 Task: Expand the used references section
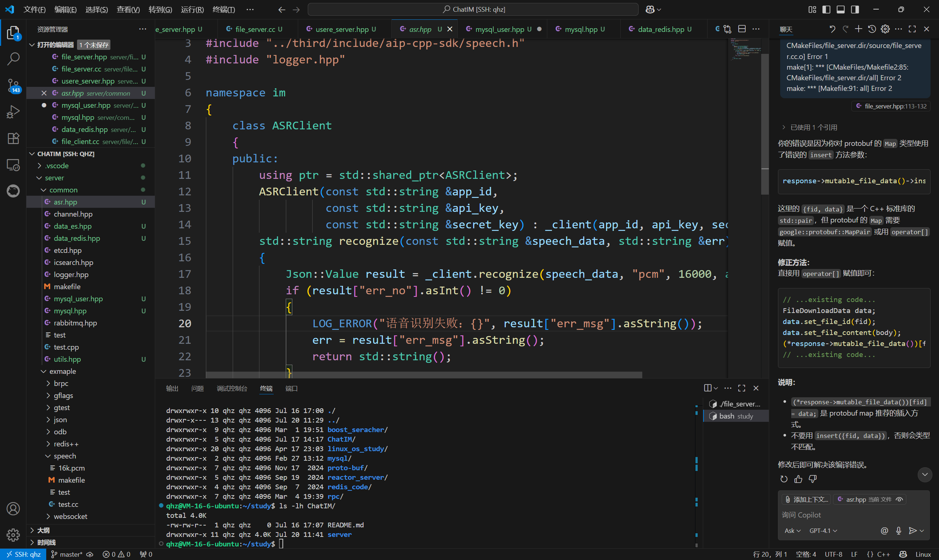[810, 128]
